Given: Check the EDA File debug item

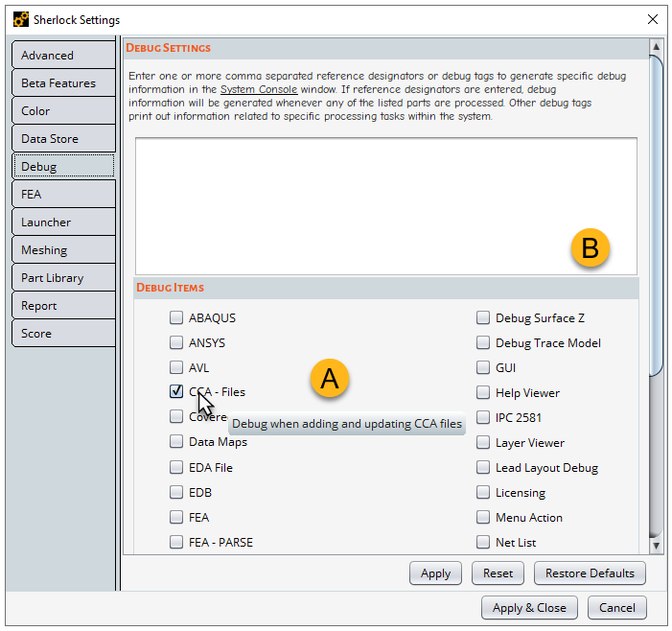Looking at the screenshot, I should [176, 467].
